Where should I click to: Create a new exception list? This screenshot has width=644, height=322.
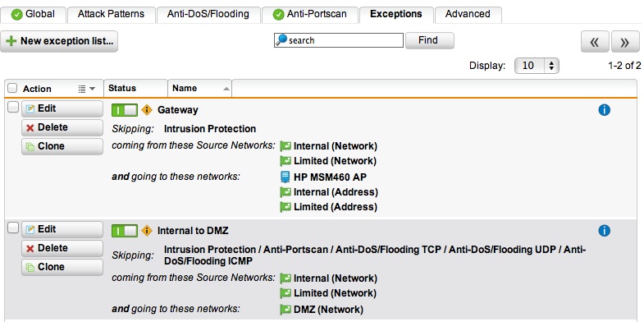pos(59,42)
